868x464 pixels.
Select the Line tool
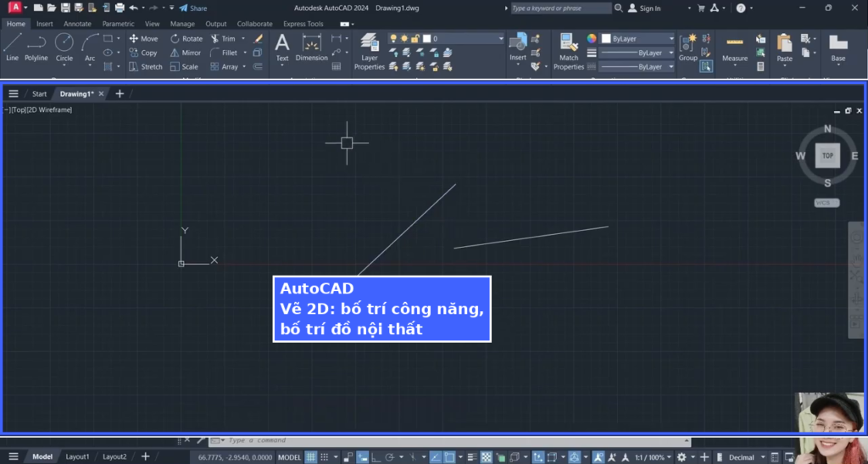tap(12, 47)
